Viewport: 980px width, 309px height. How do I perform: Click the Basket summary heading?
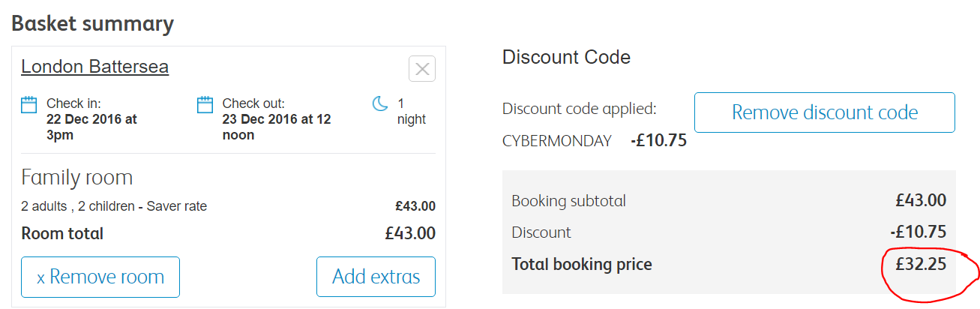pos(93,24)
